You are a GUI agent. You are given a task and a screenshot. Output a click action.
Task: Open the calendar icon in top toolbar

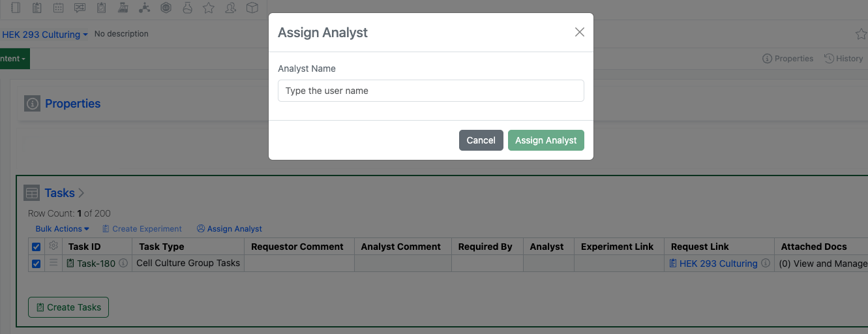tap(59, 8)
